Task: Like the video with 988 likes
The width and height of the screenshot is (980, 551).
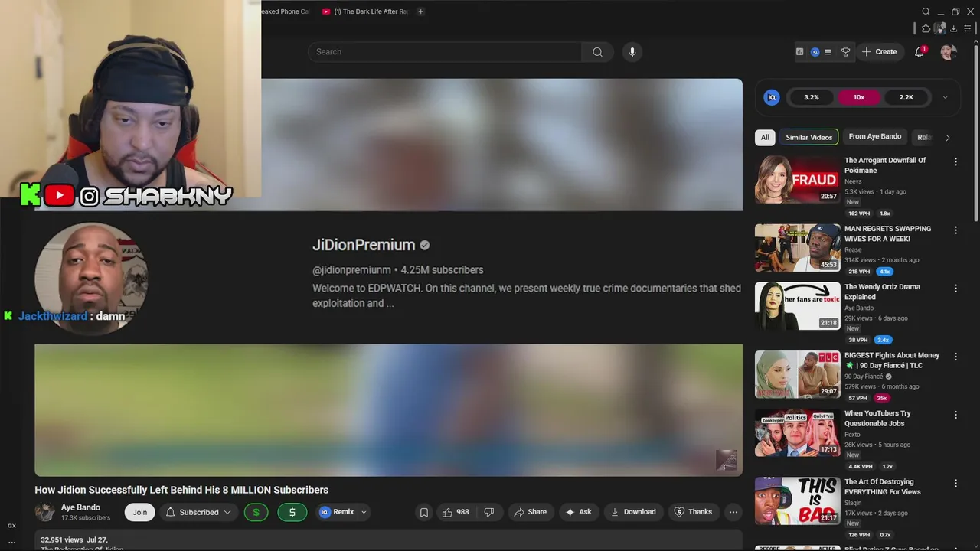Action: pos(456,512)
